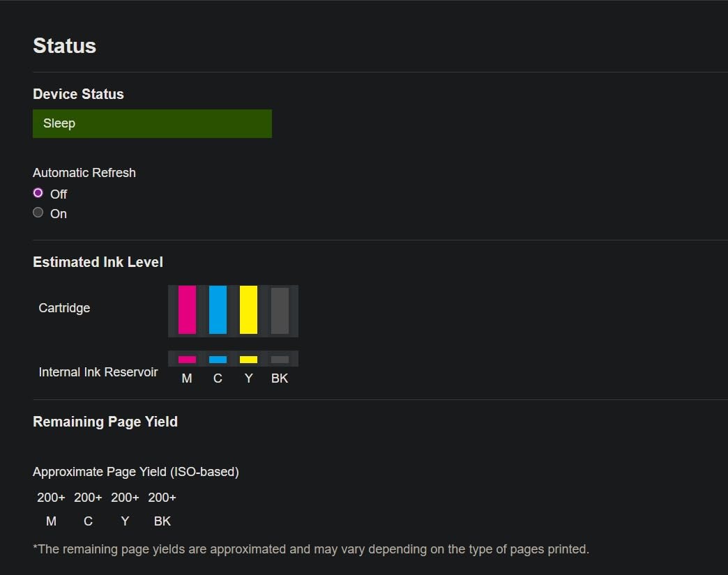Click the Remaining Page Yield section heading

(105, 422)
